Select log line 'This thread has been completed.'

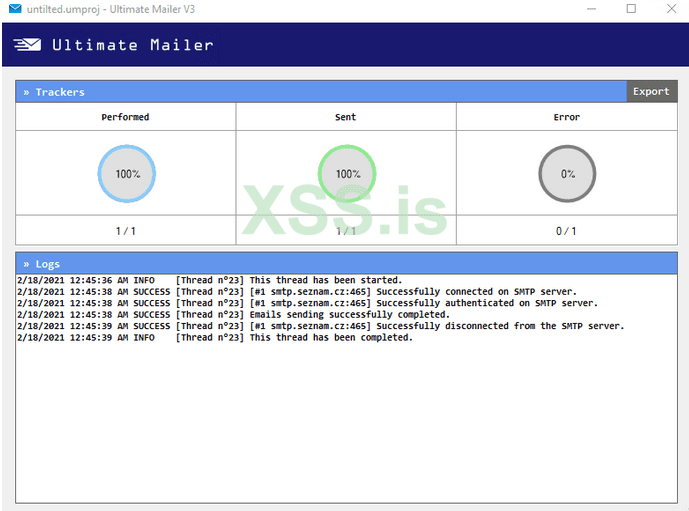(x=215, y=337)
